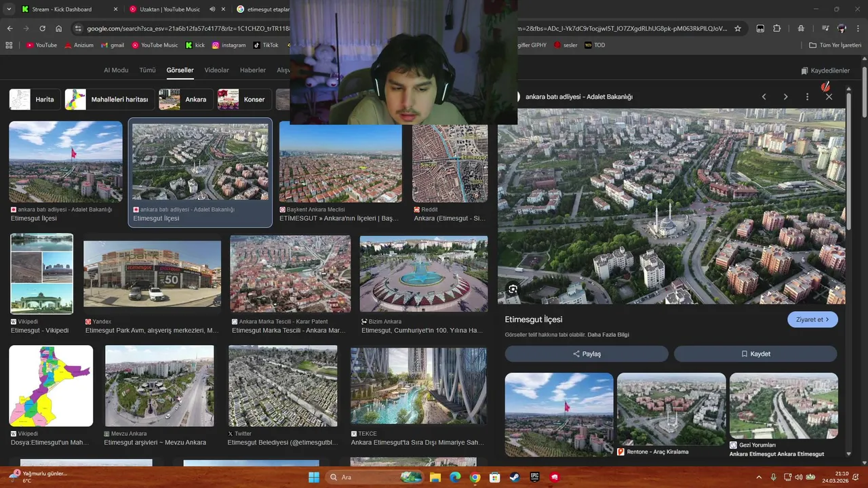This screenshot has height=488, width=868.
Task: Open the Chrome three-dot menu
Action: [x=858, y=28]
